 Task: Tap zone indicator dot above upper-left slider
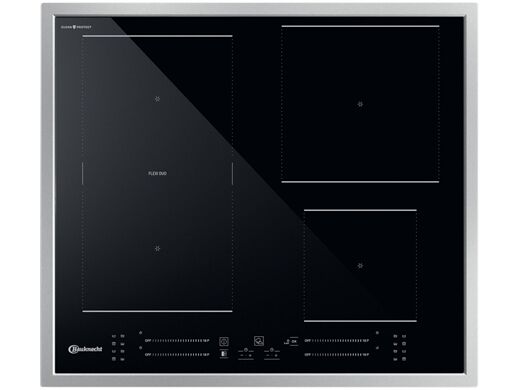(140, 333)
